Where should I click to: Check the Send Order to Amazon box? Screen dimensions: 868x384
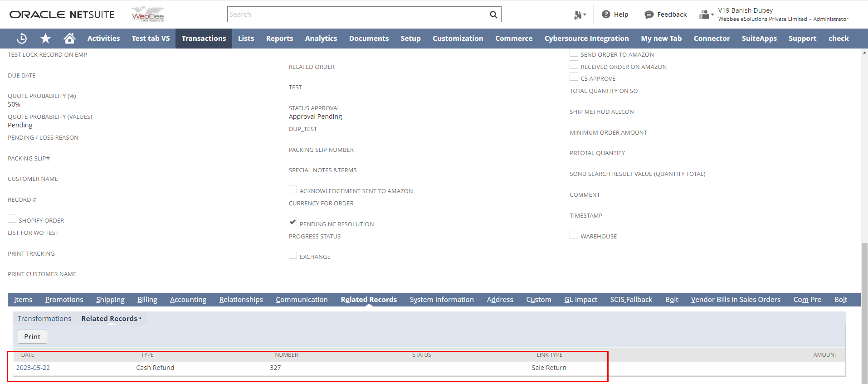coord(574,53)
